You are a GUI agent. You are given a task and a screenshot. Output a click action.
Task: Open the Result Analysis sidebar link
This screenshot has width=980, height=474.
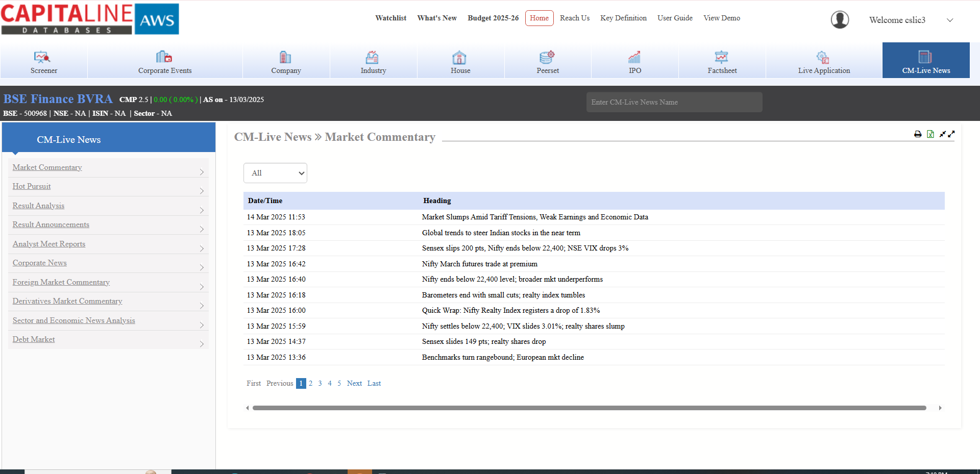click(x=38, y=206)
